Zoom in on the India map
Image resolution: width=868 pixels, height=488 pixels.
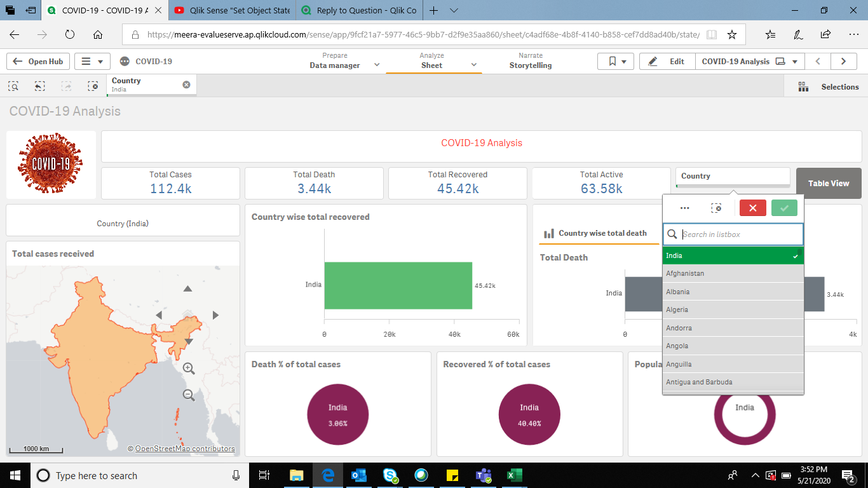coord(188,369)
